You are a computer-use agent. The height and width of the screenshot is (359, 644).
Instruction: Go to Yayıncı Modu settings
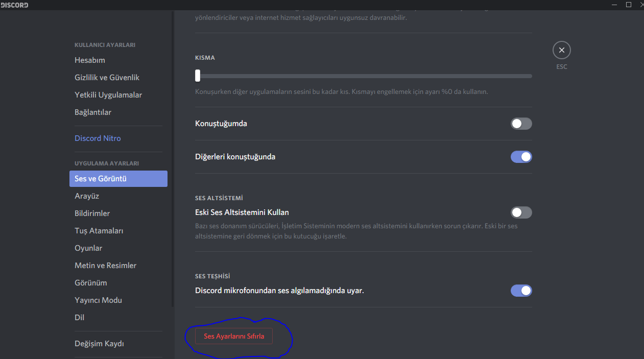[x=118, y=300]
